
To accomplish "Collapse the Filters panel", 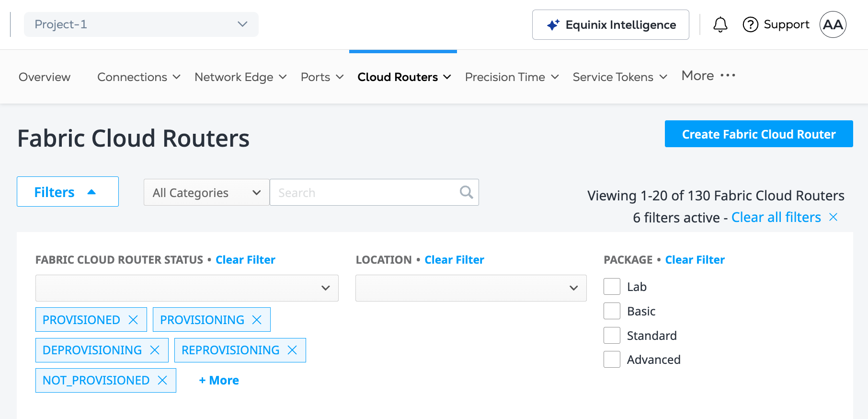I will [x=68, y=192].
